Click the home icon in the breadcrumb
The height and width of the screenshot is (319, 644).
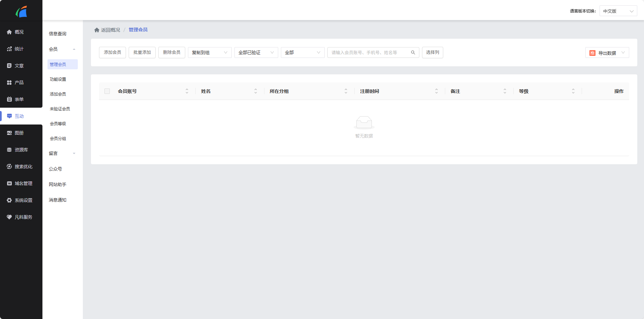pos(97,30)
